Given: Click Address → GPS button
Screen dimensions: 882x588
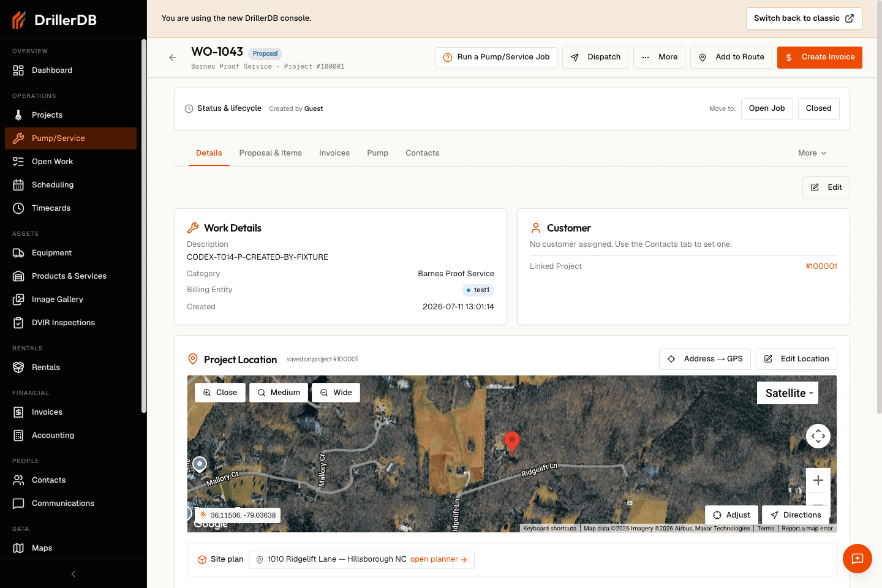Looking at the screenshot, I should (705, 359).
